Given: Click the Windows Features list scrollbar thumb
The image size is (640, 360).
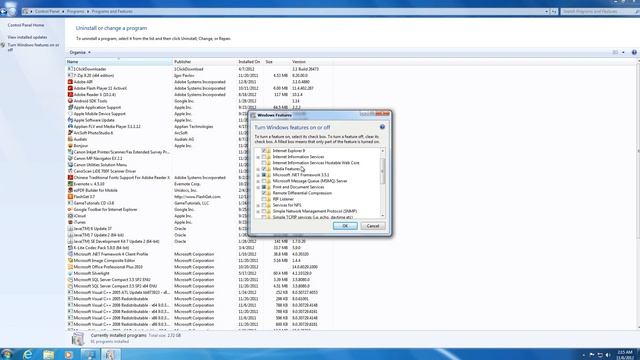Looking at the screenshot, I should pyautogui.click(x=382, y=171).
